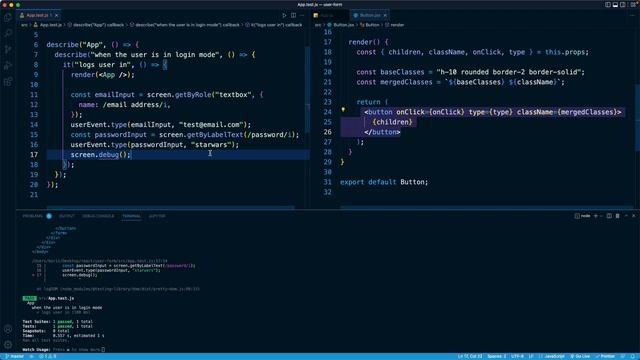
Task: Change encoding via UTF-8 in status bar
Action: coord(517,356)
